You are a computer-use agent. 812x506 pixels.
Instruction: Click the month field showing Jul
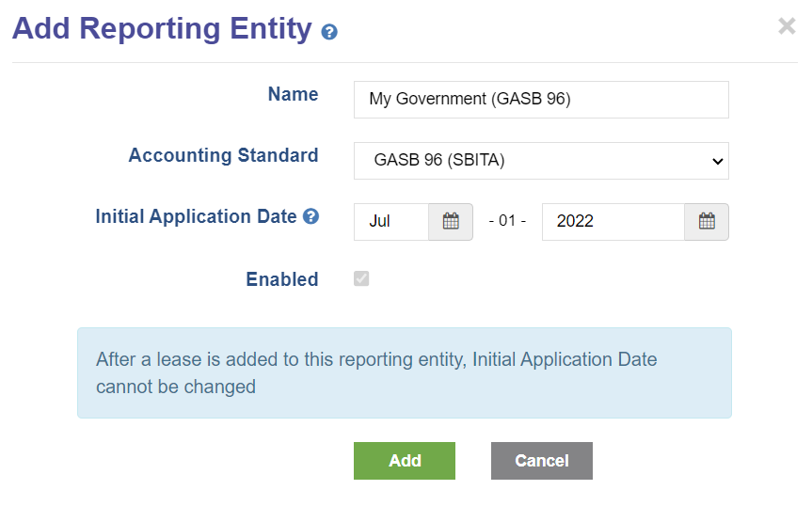tap(391, 221)
